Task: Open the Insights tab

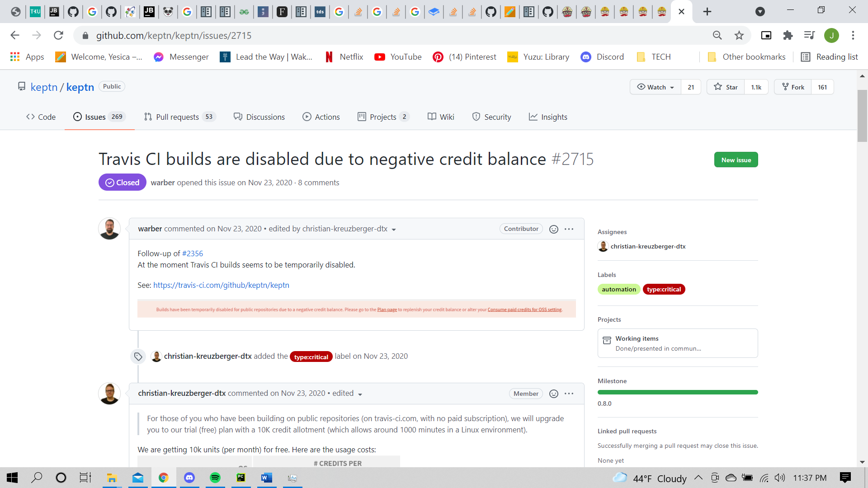Action: (548, 117)
